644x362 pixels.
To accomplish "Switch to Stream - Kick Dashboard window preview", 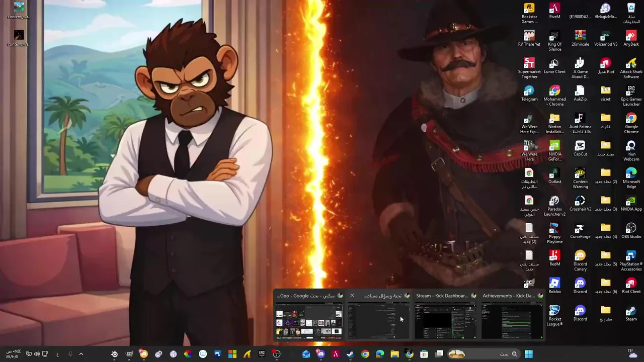I will [x=445, y=315].
